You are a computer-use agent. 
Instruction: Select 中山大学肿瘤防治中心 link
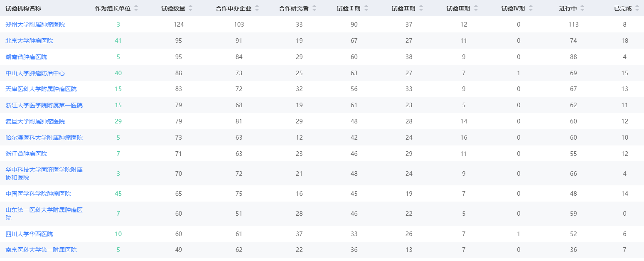(x=35, y=73)
